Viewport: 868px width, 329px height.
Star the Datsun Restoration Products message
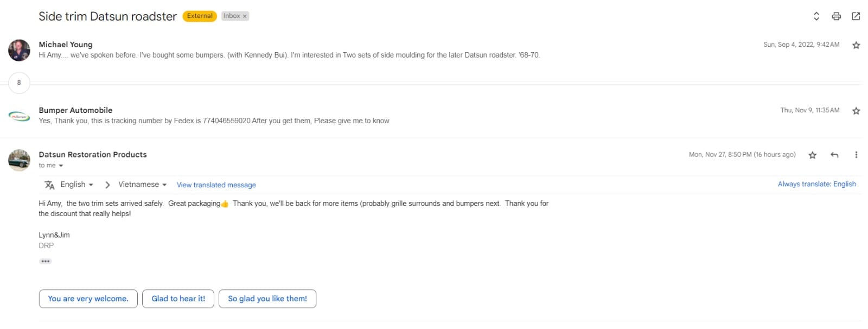click(x=812, y=155)
